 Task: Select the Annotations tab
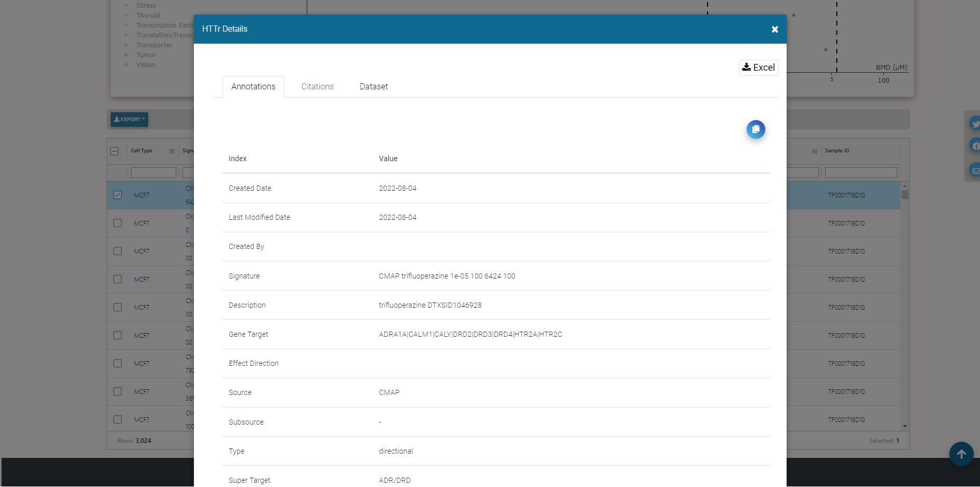(x=253, y=86)
